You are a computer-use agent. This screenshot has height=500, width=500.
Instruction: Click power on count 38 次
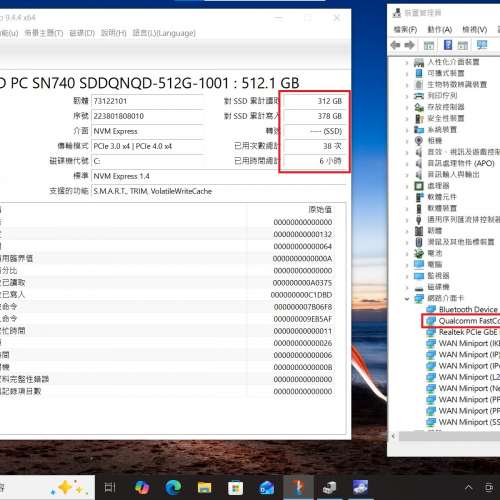click(314, 146)
